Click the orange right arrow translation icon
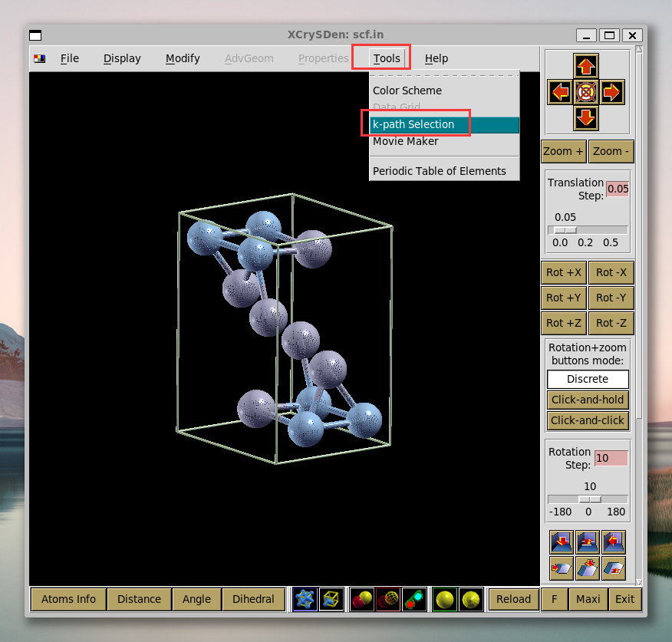Viewport: 672px width, 642px height. click(611, 92)
